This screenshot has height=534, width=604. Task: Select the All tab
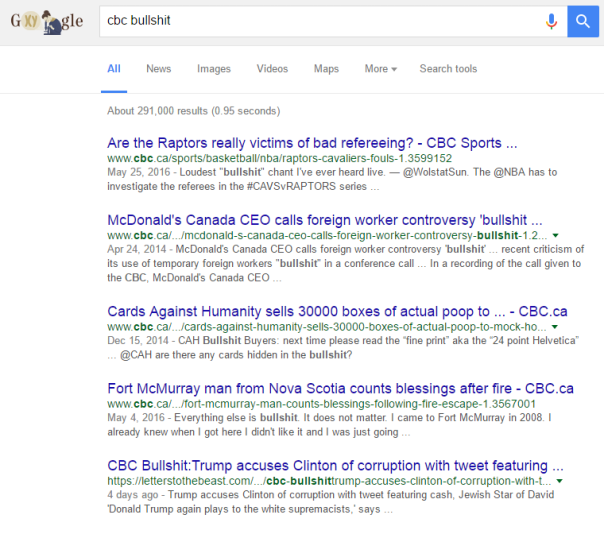pyautogui.click(x=114, y=69)
